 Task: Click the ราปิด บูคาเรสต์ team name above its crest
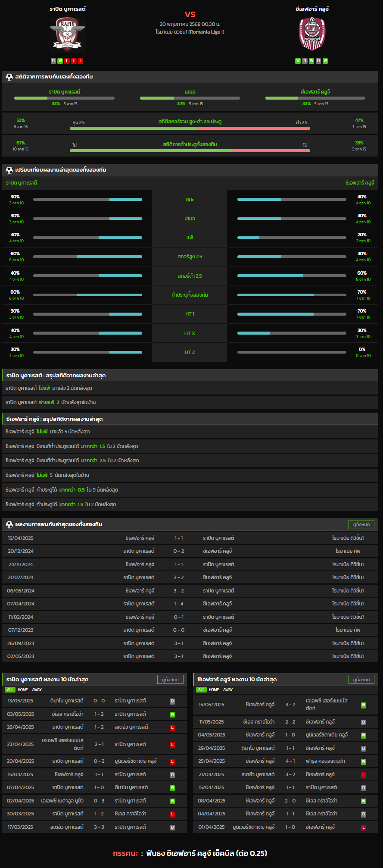click(x=67, y=9)
